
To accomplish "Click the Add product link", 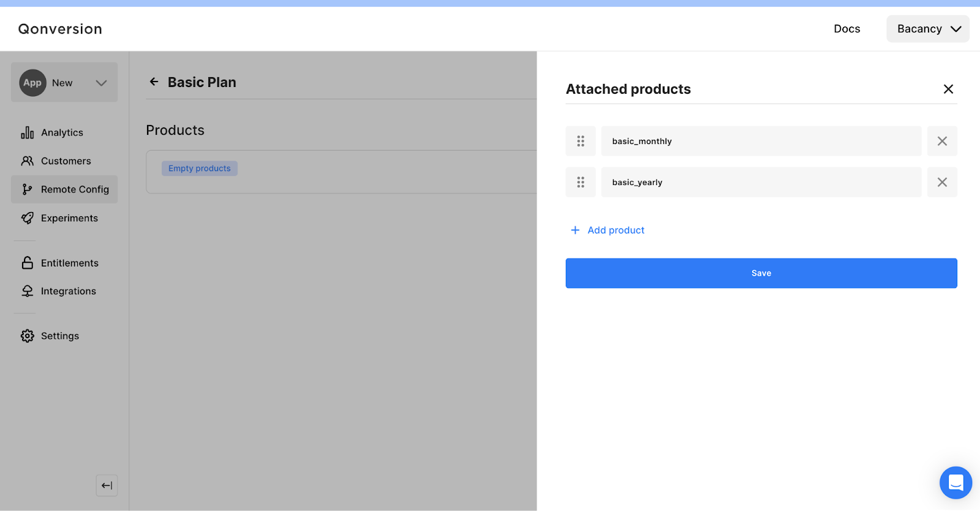I will pyautogui.click(x=616, y=230).
